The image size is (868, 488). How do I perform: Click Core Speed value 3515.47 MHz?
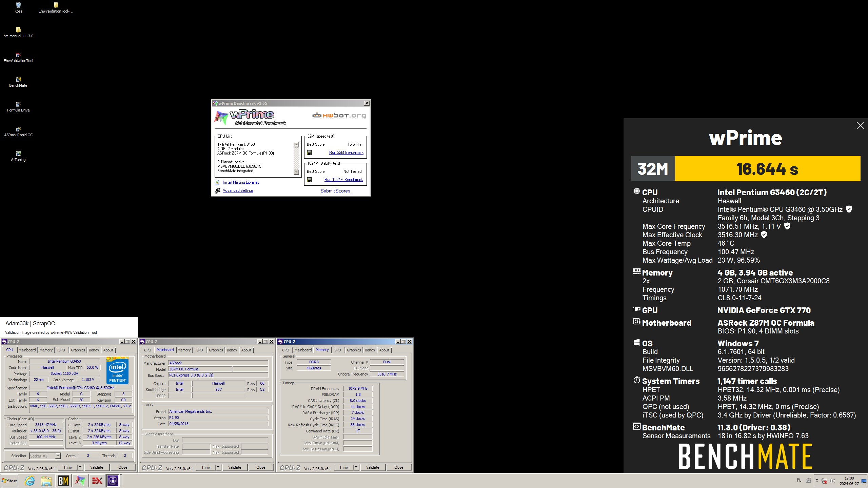(x=46, y=425)
